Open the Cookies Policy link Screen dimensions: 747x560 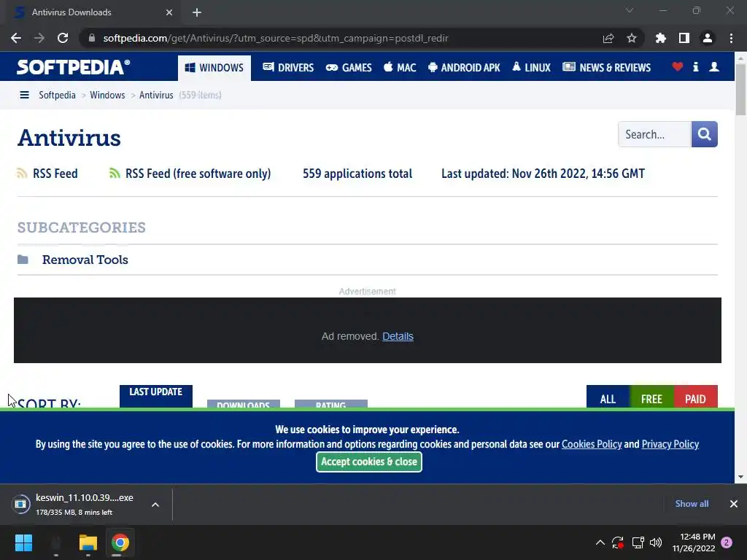click(x=592, y=444)
